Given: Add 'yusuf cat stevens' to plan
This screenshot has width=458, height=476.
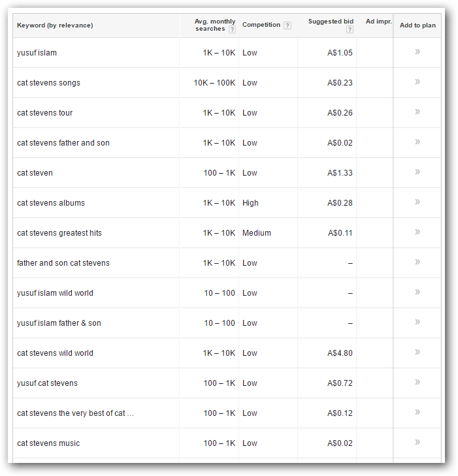Looking at the screenshot, I should [417, 382].
